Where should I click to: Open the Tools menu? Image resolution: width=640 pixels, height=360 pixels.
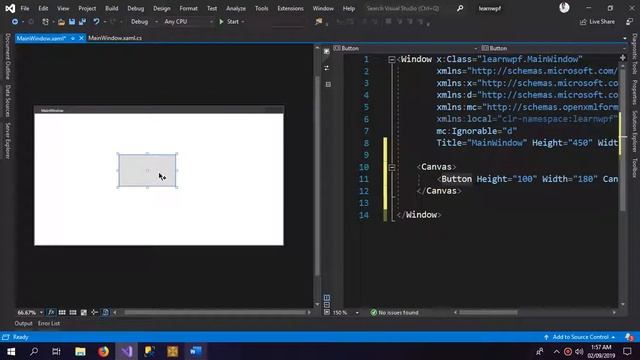coord(262,8)
